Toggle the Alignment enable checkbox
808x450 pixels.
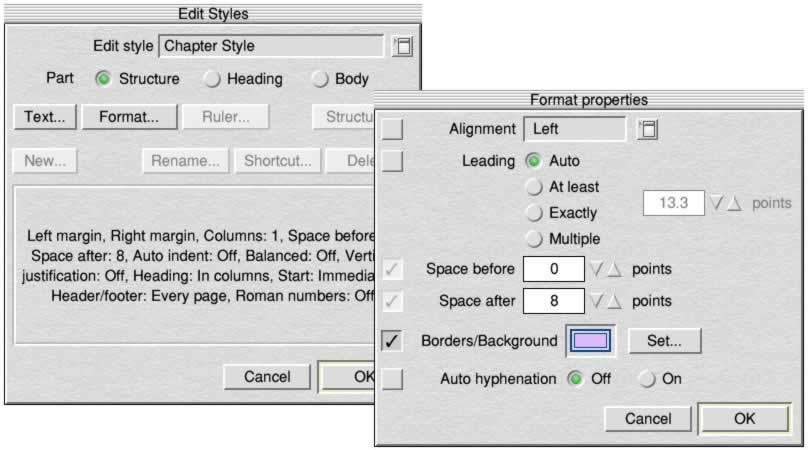[x=392, y=129]
